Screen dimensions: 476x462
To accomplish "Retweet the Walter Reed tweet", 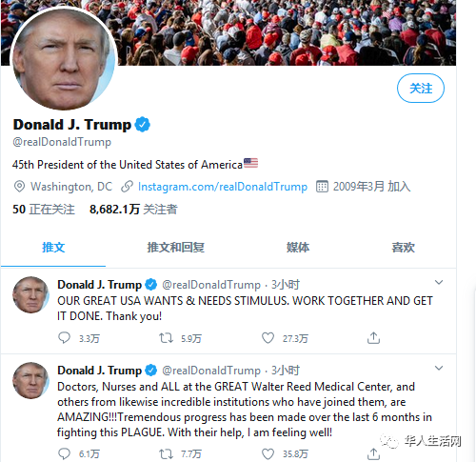I will (x=166, y=453).
